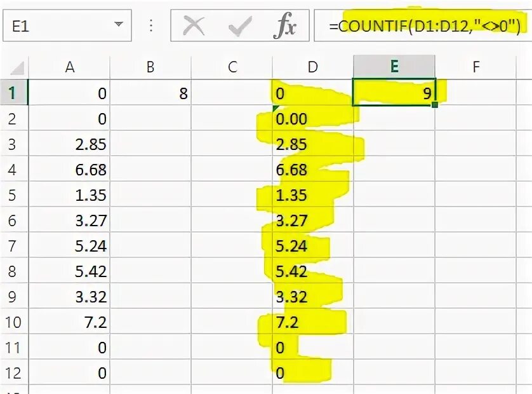
Task: Click cell A5 containing 1.35
Action: pos(70,194)
